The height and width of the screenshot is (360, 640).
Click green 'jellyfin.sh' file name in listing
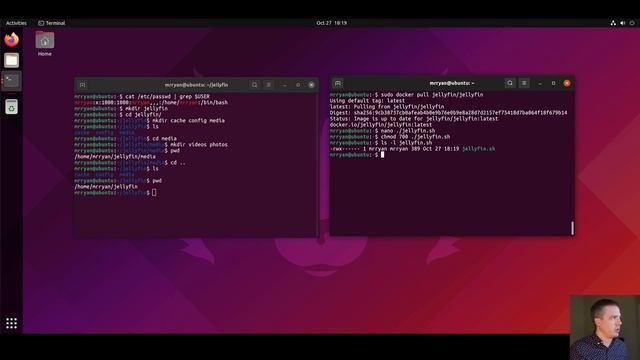478,149
